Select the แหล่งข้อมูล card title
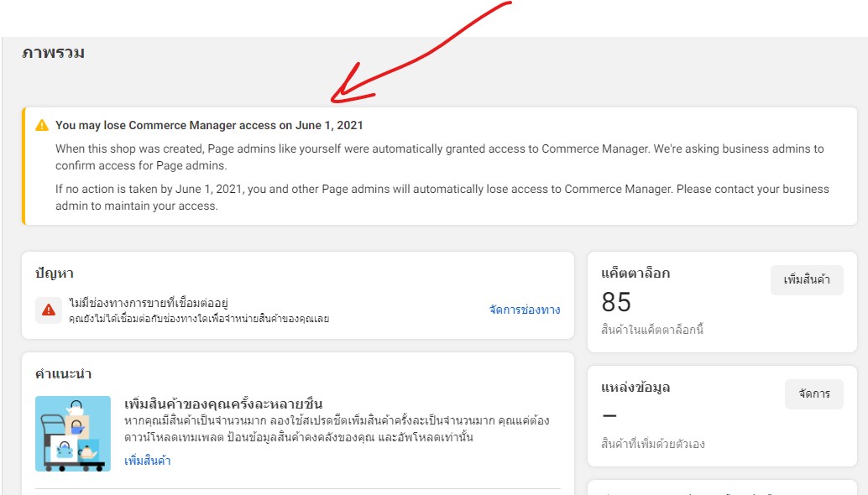The height and width of the screenshot is (495, 868). click(635, 388)
